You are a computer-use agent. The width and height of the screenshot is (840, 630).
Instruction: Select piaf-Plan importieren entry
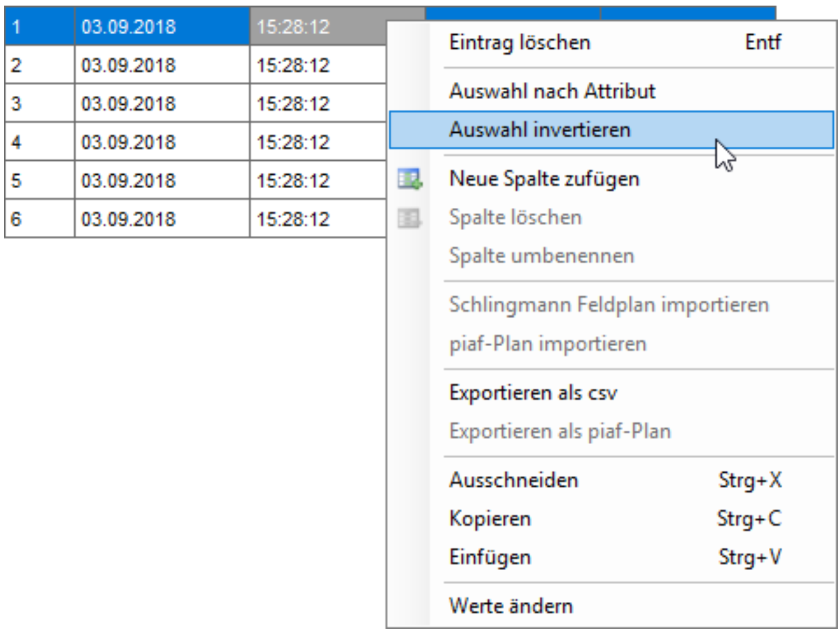548,344
